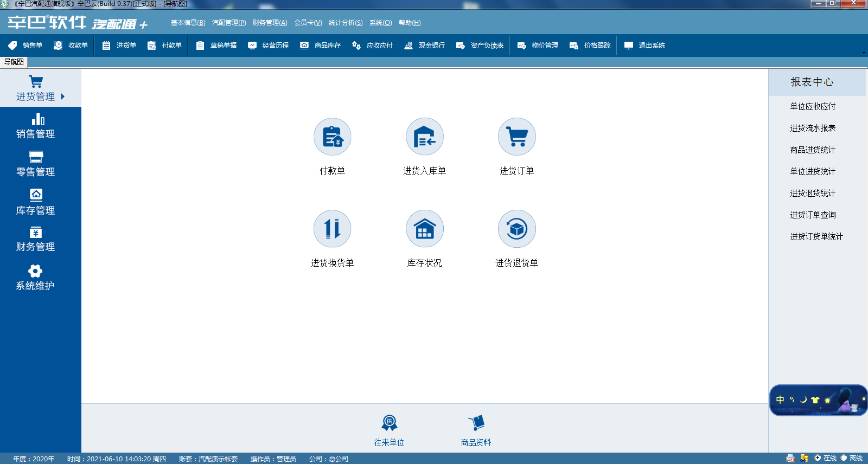The image size is (868, 464).
Task: Expand 进货管理 sidebar arrow
Action: tap(63, 96)
